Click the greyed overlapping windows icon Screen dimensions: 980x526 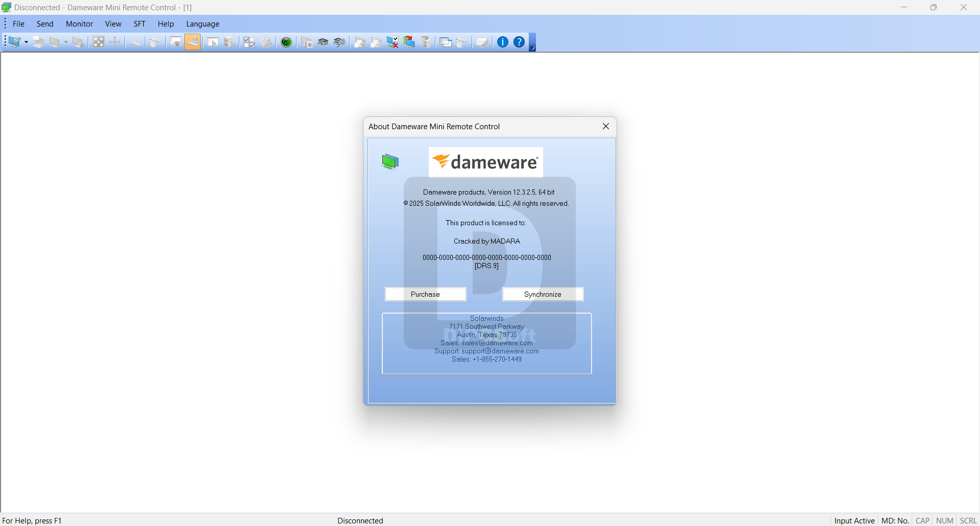(x=376, y=42)
